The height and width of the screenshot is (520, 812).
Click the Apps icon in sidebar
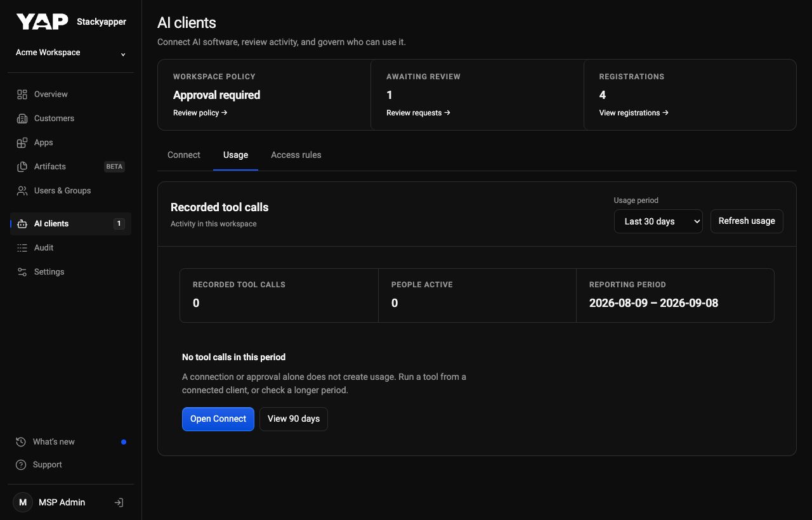click(22, 143)
